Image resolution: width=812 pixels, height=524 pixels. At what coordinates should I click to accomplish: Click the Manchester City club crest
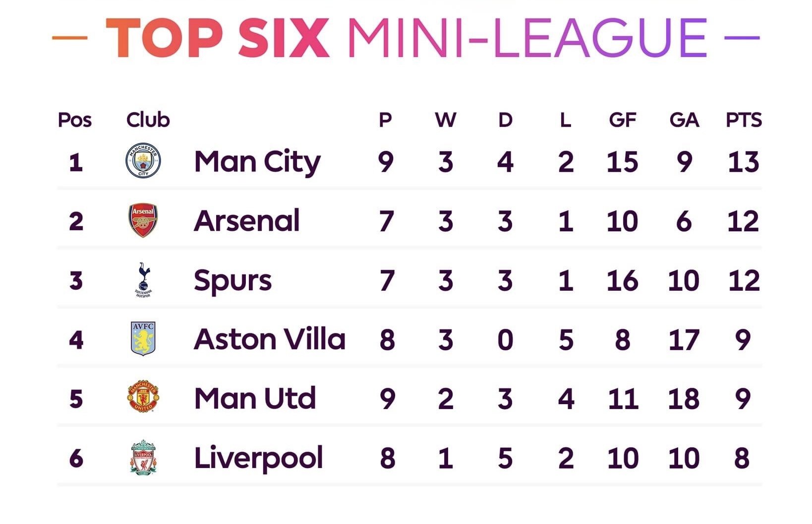click(143, 160)
